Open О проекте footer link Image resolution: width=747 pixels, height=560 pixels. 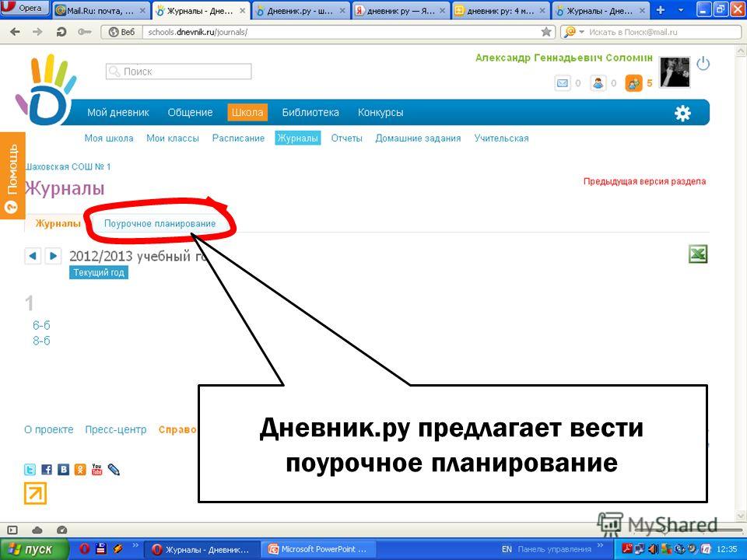click(x=48, y=429)
